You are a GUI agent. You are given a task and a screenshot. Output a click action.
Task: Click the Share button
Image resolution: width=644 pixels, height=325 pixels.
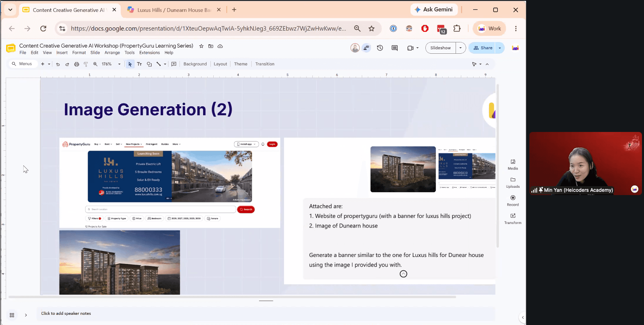482,48
